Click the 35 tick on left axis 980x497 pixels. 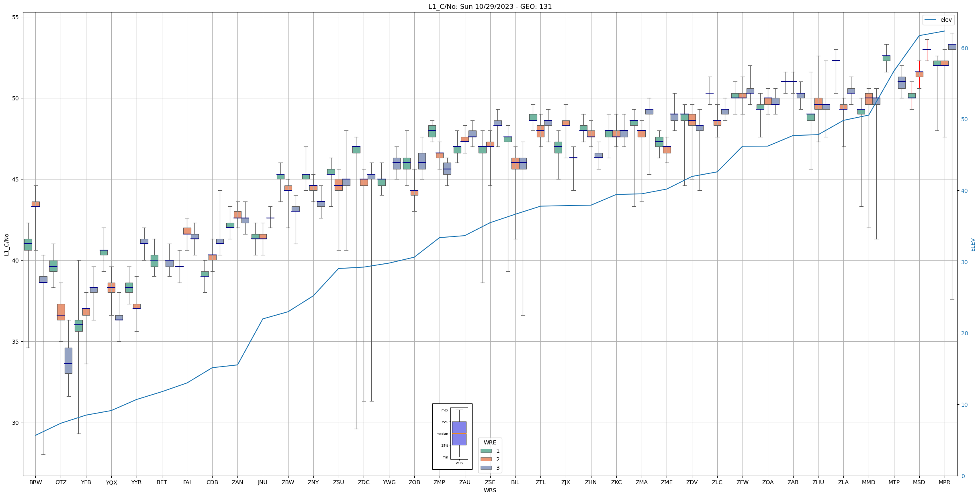(16, 341)
